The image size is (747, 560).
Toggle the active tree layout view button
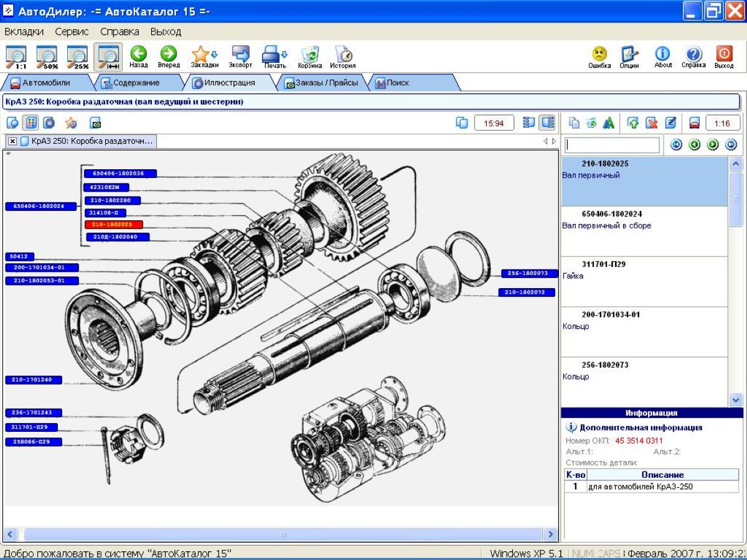[x=547, y=123]
